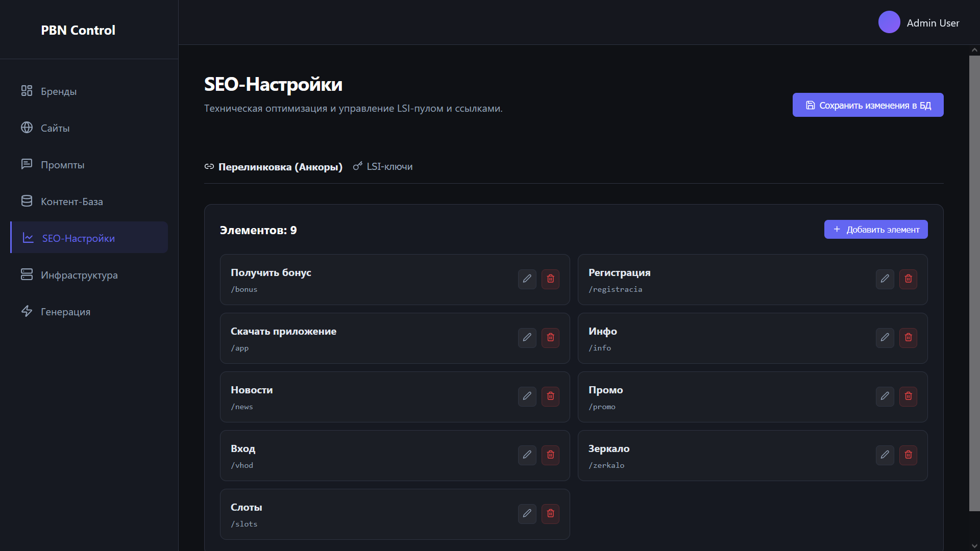Click the scrollbar down arrow
Viewport: 980px width, 551px height.
[x=974, y=545]
